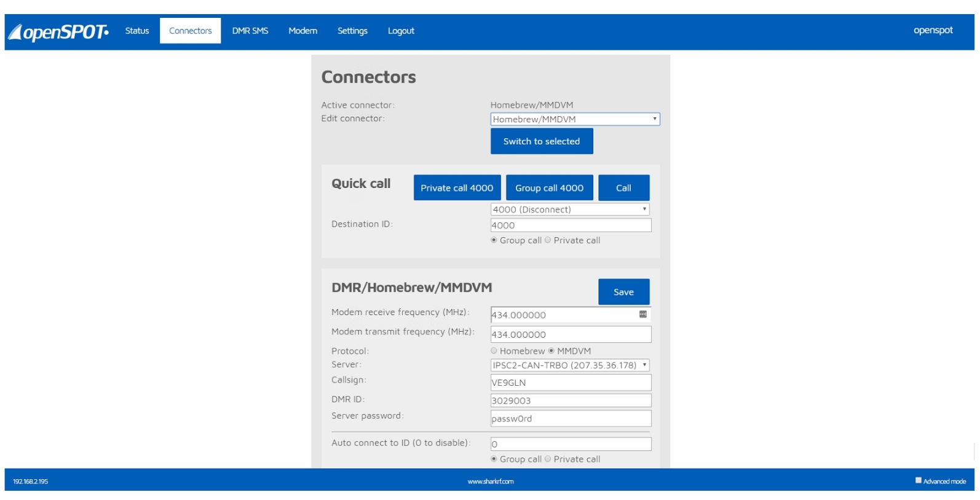This screenshot has height=500, width=980.
Task: Click the 192.168.2.195 IP address in footer
Action: [31, 482]
